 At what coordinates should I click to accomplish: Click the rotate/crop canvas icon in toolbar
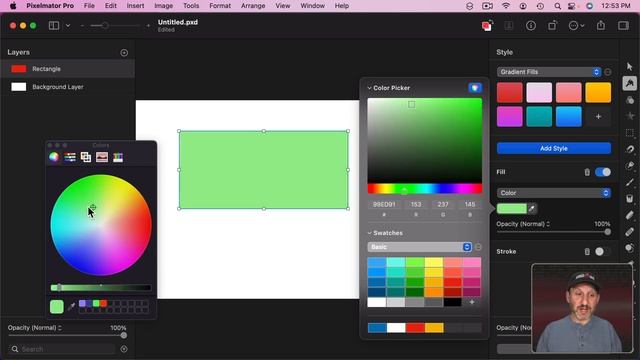click(x=552, y=26)
